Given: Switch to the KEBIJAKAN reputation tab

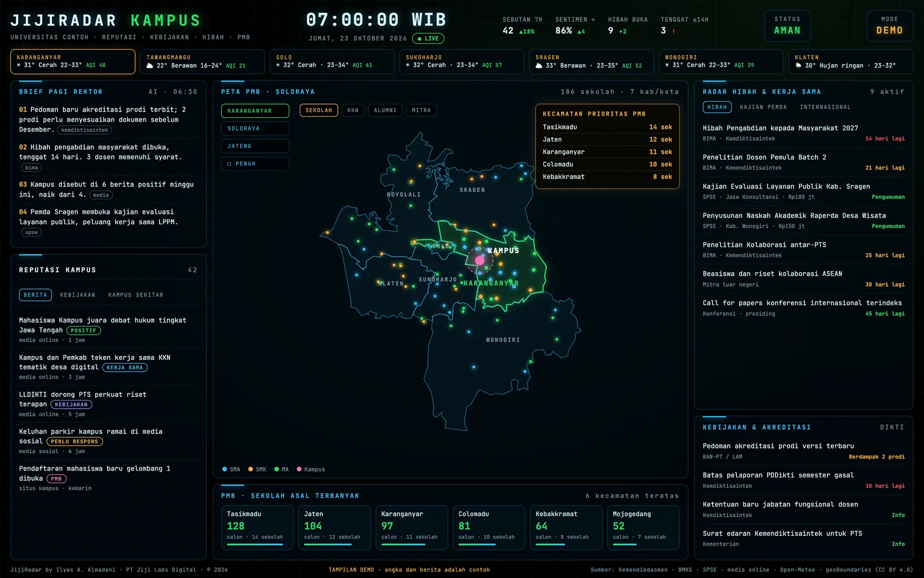Looking at the screenshot, I should pos(77,295).
